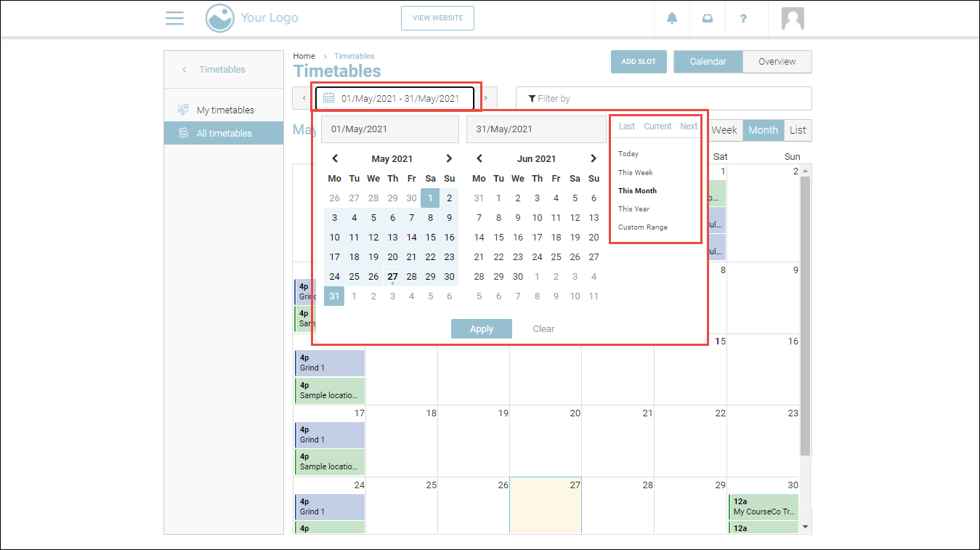Click the Apply button
The width and height of the screenshot is (980, 550).
tap(481, 328)
